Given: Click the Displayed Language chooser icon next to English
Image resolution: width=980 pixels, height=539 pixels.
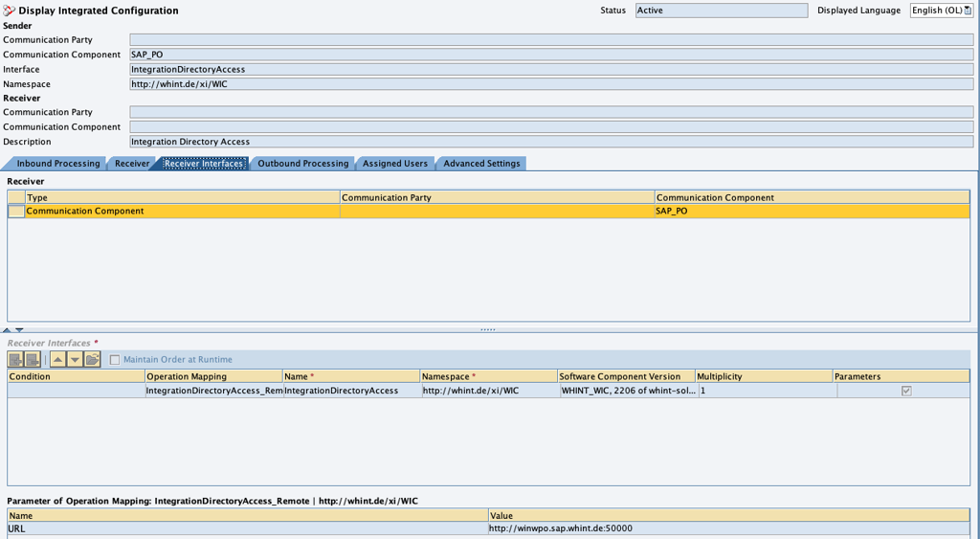Looking at the screenshot, I should click(968, 11).
